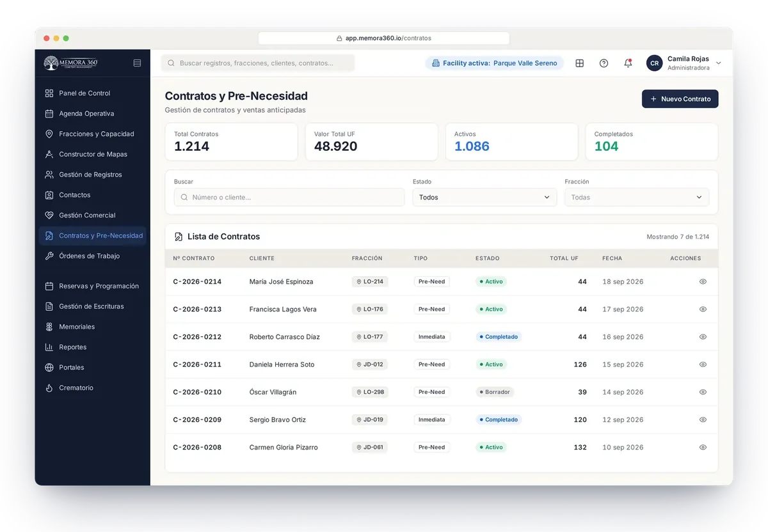This screenshot has width=768, height=532.
Task: Collapse sidebar using the panel toggle icon
Action: 137,63
